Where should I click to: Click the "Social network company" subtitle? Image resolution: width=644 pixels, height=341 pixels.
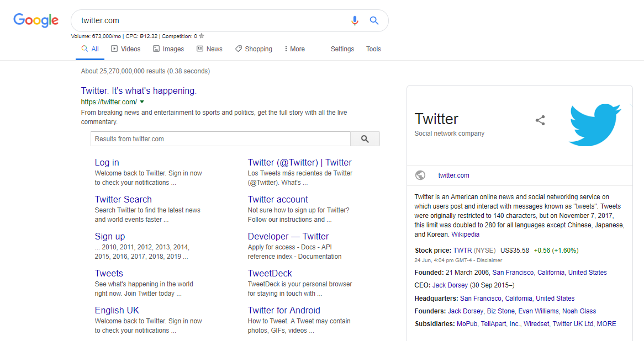pos(450,134)
